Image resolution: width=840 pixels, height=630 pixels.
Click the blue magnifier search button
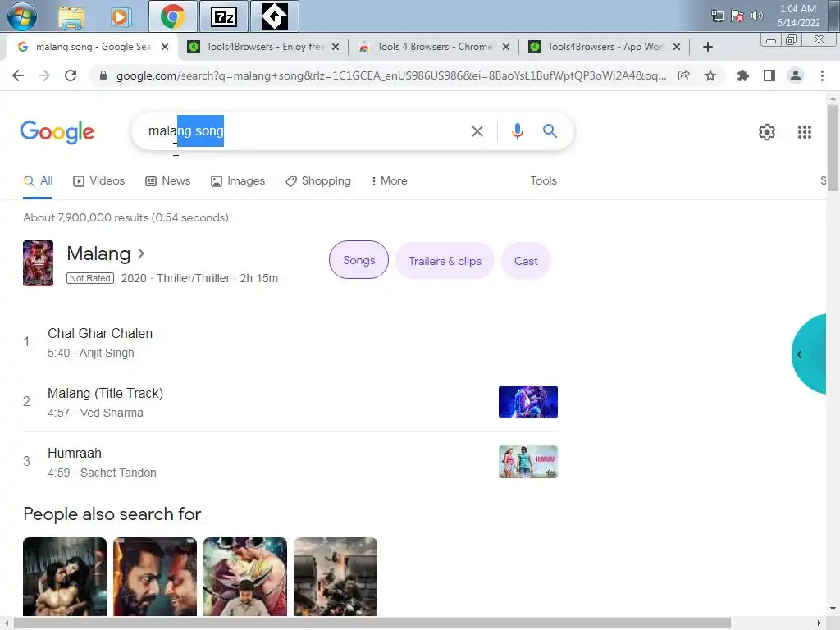pos(550,130)
